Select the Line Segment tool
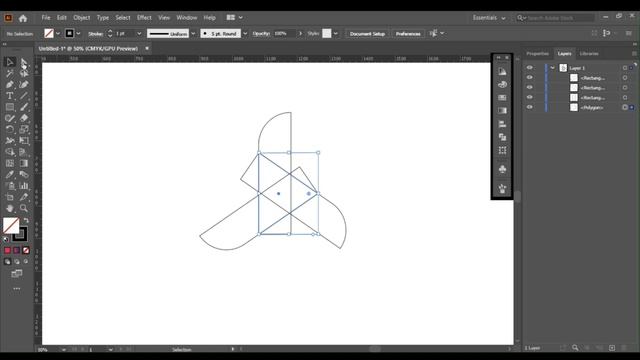Viewport: 640px width, 360px height. (x=24, y=96)
